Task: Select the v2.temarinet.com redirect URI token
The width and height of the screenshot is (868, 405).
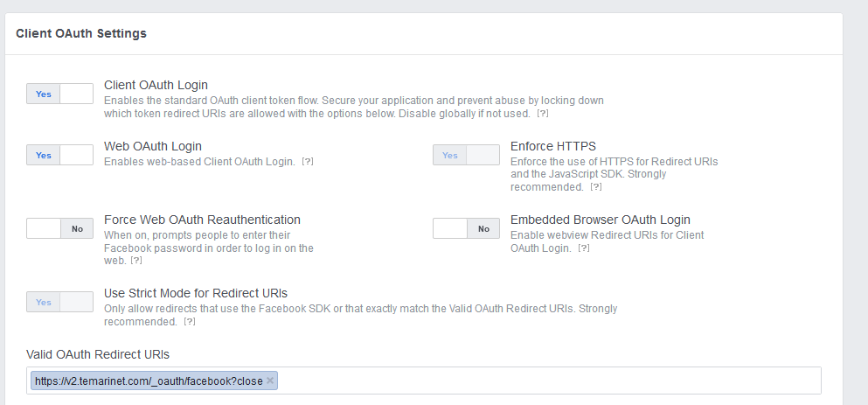Action: click(149, 381)
